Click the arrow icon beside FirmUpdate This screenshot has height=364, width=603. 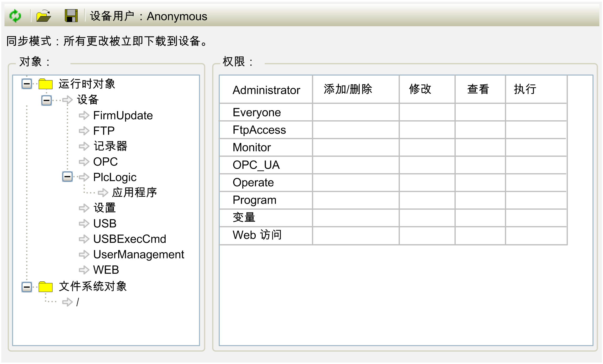coord(84,115)
